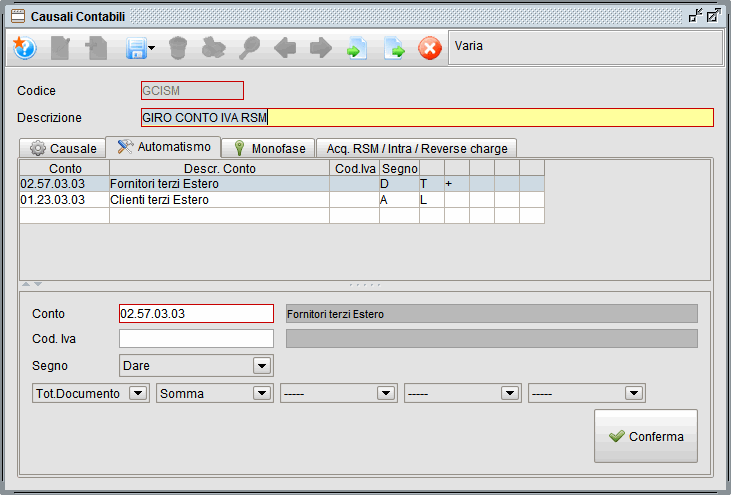
Task: Switch to the Causale tab
Action: pyautogui.click(x=62, y=148)
